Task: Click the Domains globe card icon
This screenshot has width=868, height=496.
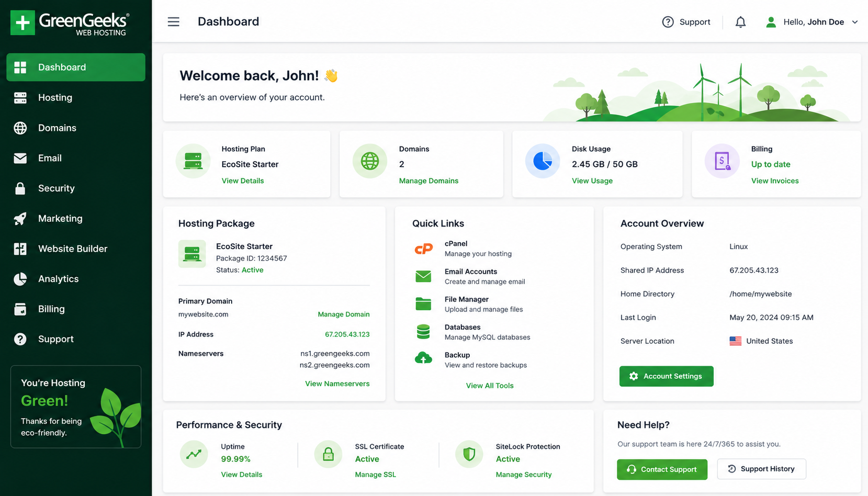Action: pos(370,161)
